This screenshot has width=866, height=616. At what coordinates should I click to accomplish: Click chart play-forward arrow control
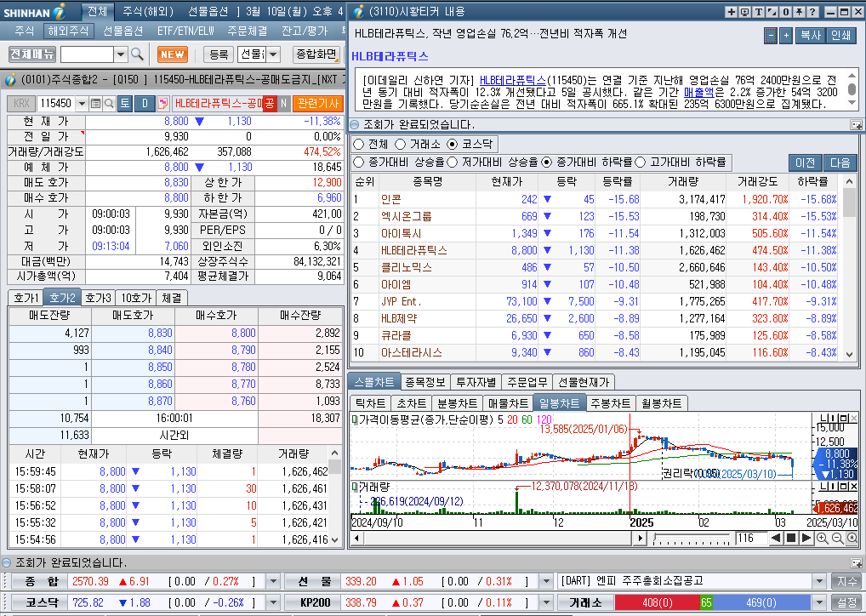click(x=806, y=538)
